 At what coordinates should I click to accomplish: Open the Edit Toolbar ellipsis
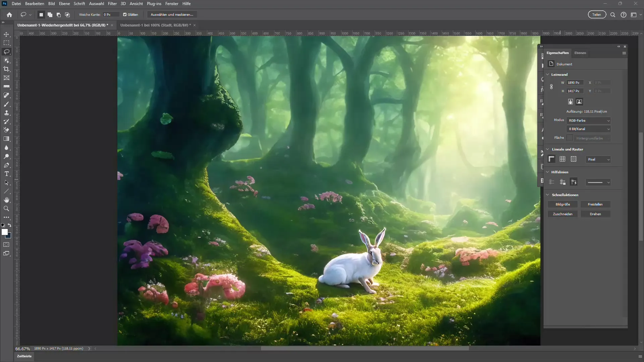[6, 218]
